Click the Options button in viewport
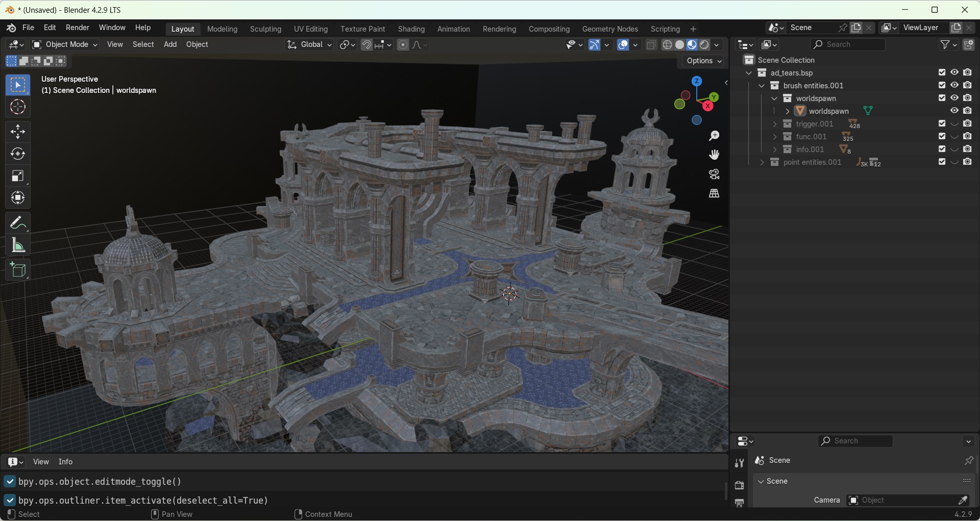This screenshot has width=980, height=521. coord(704,61)
